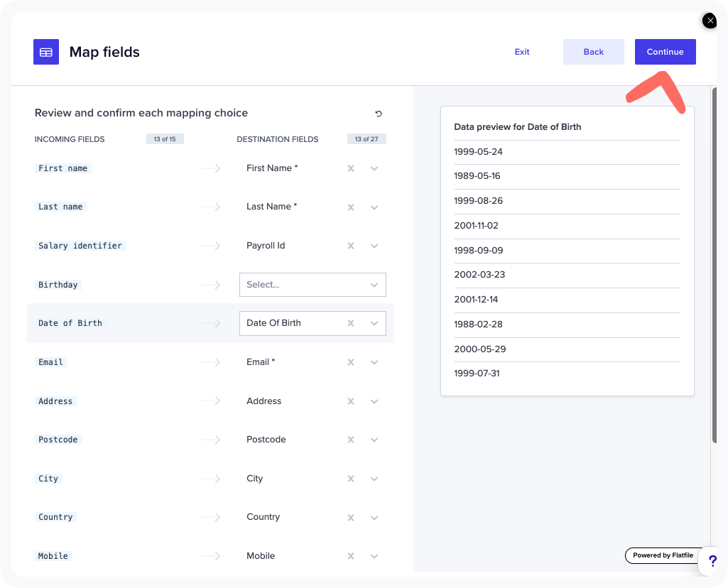Image resolution: width=728 pixels, height=588 pixels.
Task: Remove the Postcode mapping
Action: point(351,440)
